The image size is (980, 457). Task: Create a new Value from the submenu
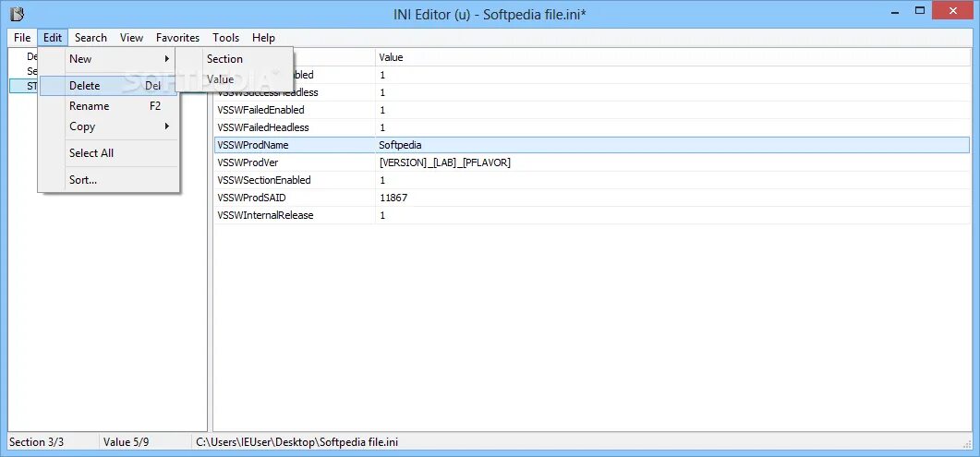235,79
